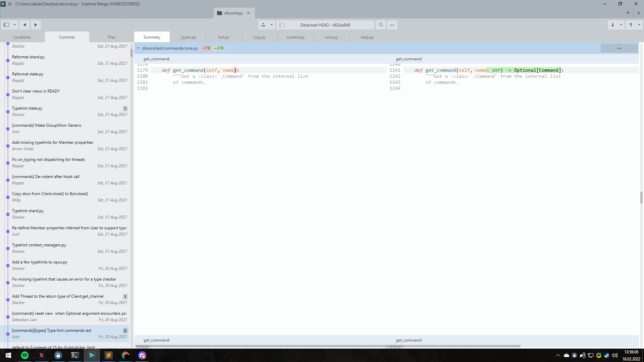Open the stash dropdown arrow
This screenshot has width=644, height=362.
click(272, 25)
